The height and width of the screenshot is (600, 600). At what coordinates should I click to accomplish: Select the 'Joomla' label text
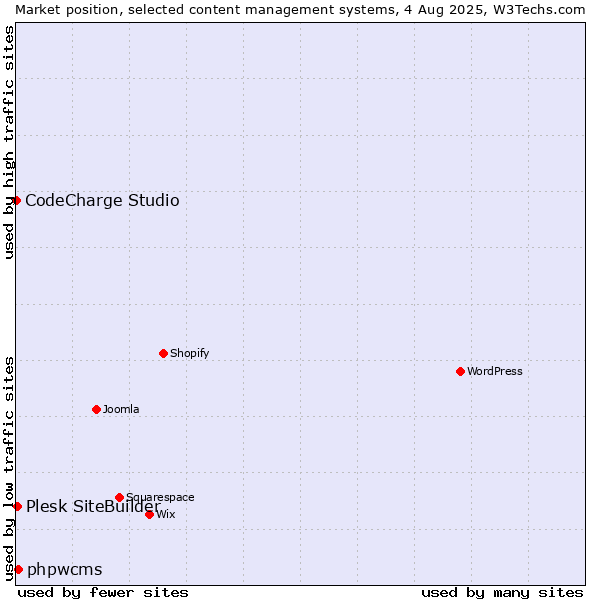click(x=121, y=409)
